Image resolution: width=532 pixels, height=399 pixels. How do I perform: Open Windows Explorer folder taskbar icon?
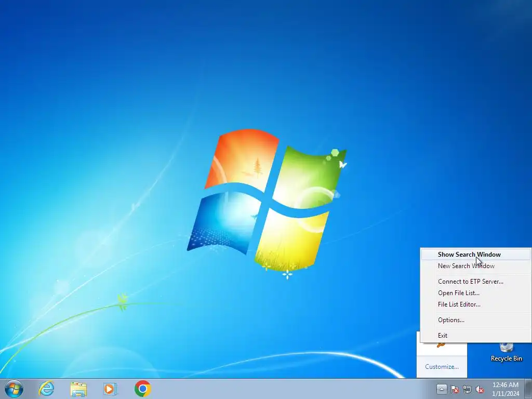coord(78,389)
